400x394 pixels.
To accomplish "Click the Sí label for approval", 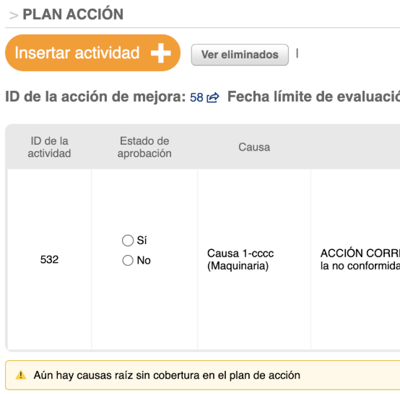I will [142, 240].
